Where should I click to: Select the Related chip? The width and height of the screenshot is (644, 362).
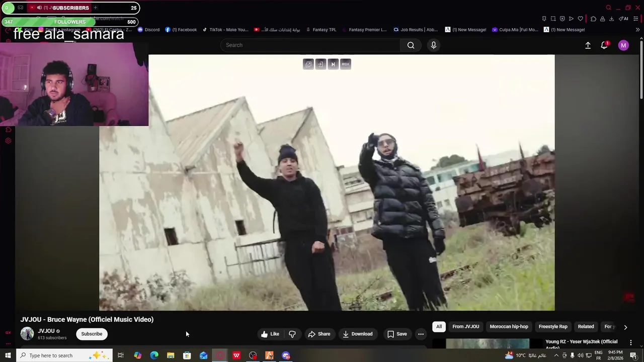586,327
